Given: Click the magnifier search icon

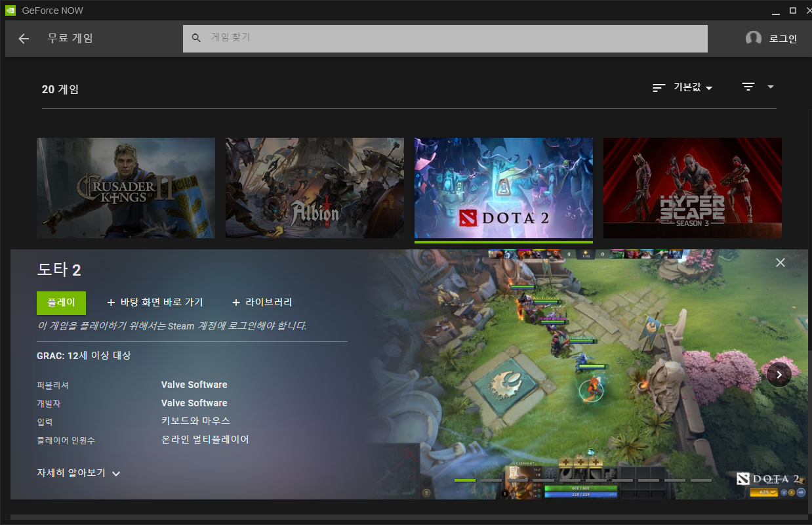Looking at the screenshot, I should pyautogui.click(x=196, y=38).
